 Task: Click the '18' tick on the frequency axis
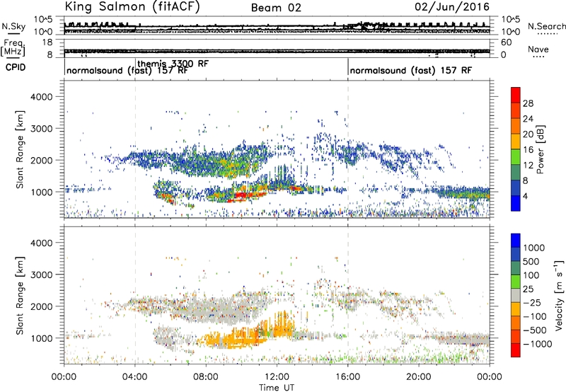tap(47, 42)
